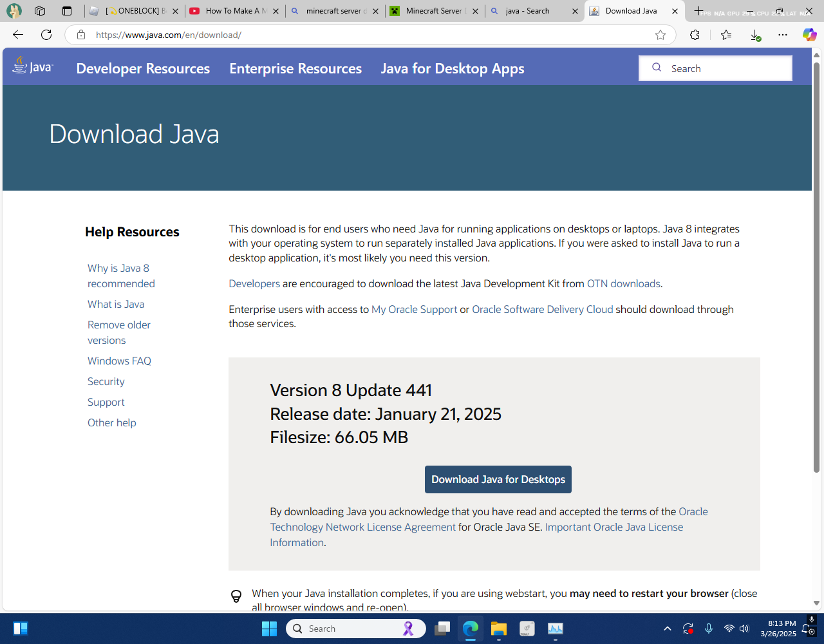Follow the Developers link
824x644 pixels.
[254, 283]
